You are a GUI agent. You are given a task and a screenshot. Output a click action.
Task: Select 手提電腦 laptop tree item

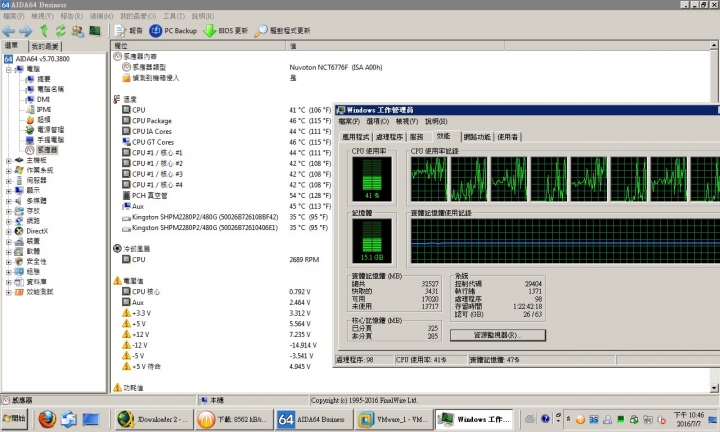coord(50,140)
